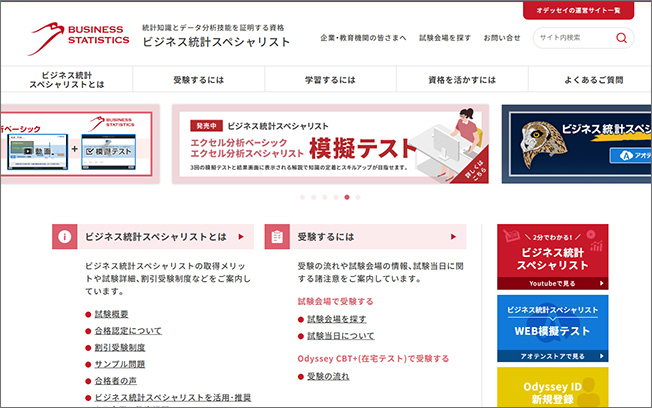
Task: Click the ビジネス統計スペシャリスト site title
Action: [x=216, y=42]
